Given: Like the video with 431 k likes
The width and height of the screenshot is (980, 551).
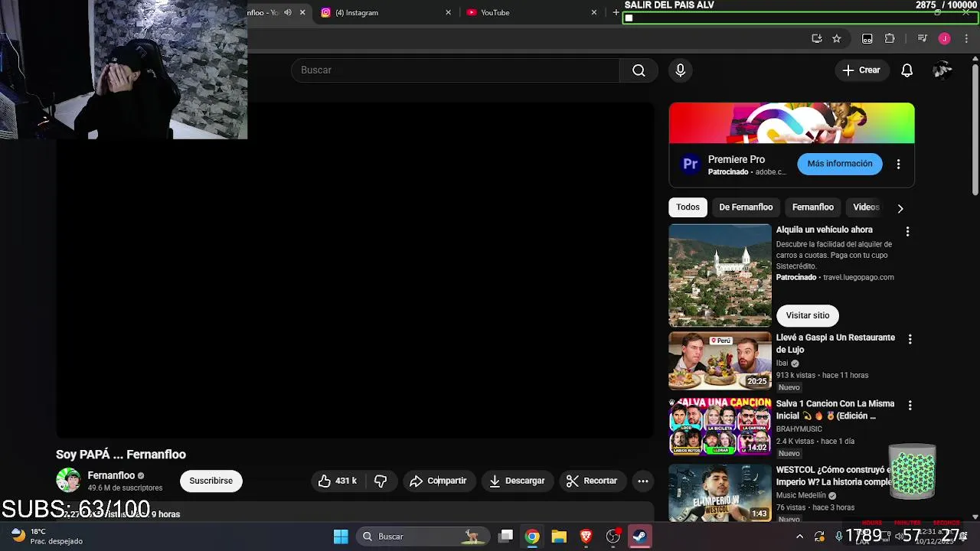Looking at the screenshot, I should (337, 481).
